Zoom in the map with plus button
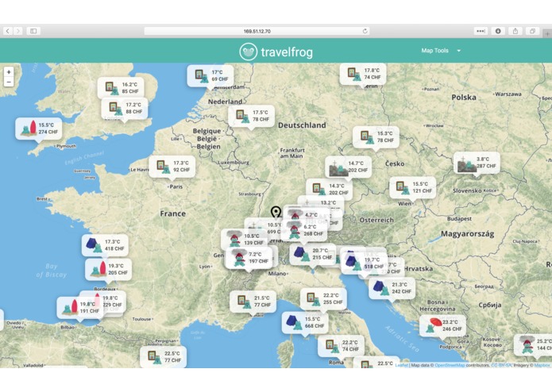 pos(9,71)
